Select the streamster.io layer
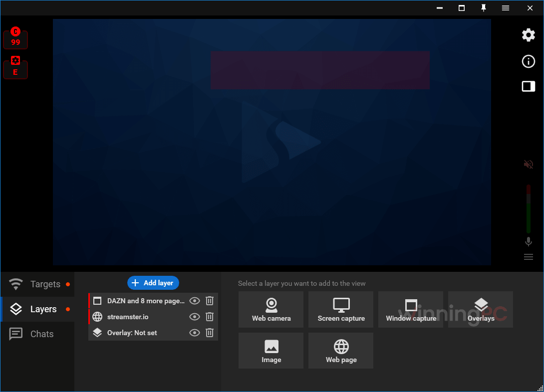This screenshot has height=392, width=544. point(153,317)
